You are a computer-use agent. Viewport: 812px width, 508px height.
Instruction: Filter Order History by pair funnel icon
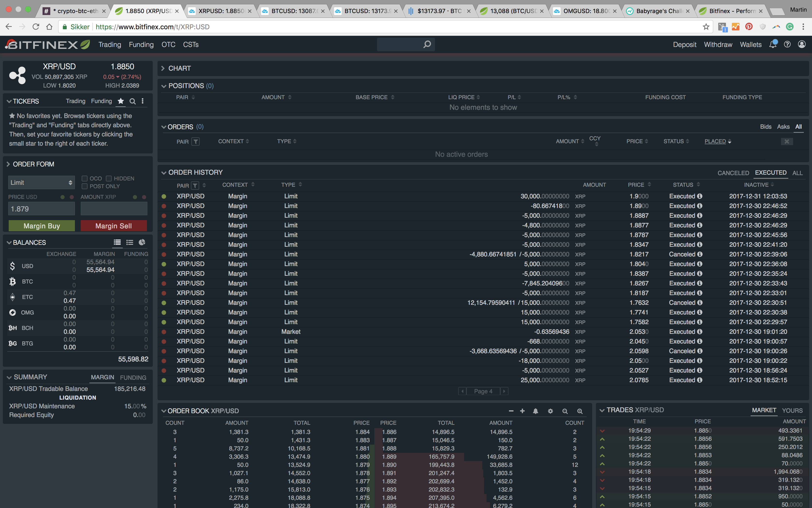point(195,186)
